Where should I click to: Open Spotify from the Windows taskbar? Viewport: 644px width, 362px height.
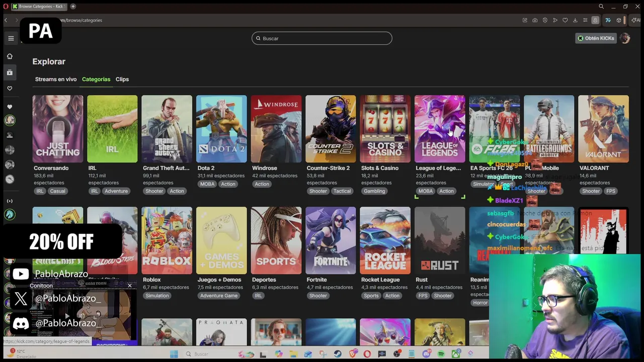coord(441,354)
